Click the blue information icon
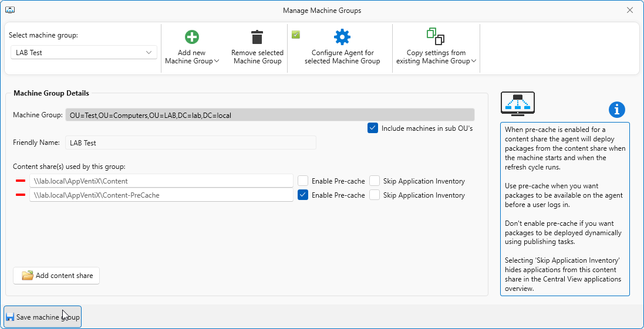 tap(617, 110)
